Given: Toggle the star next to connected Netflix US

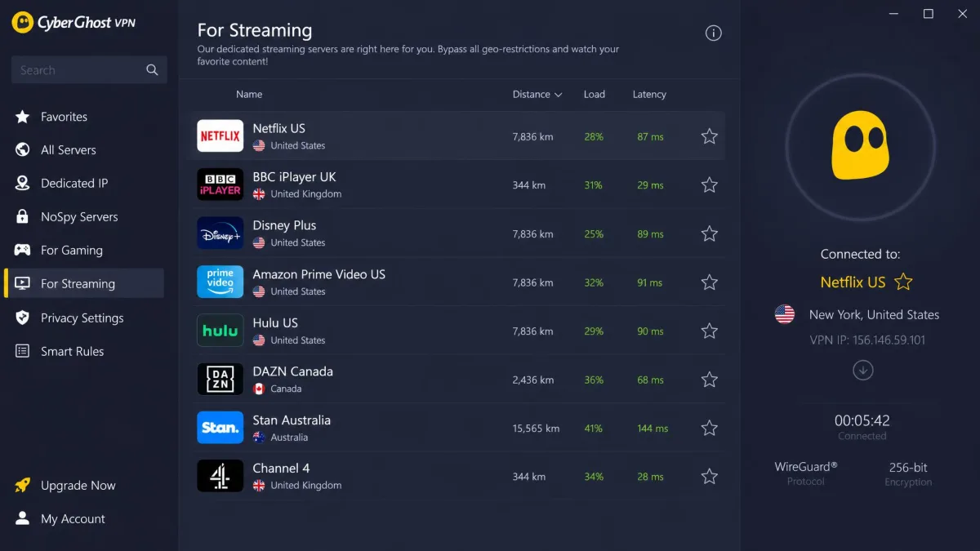Looking at the screenshot, I should click(x=903, y=282).
